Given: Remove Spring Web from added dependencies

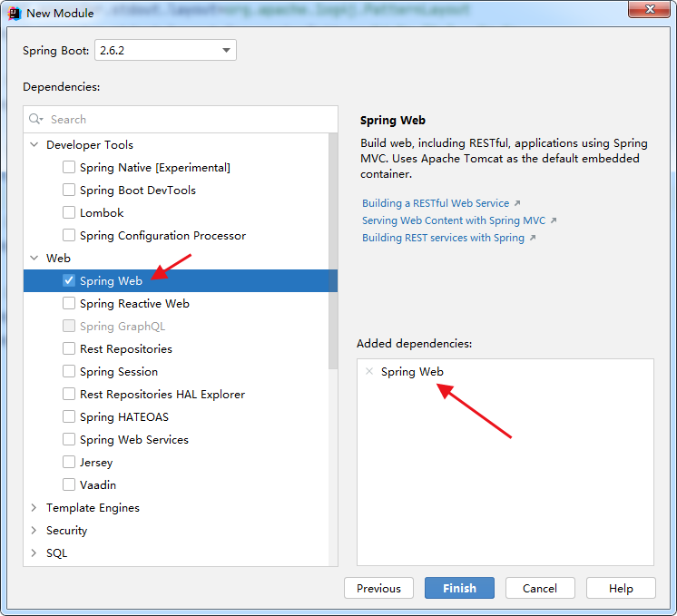Looking at the screenshot, I should coord(369,371).
